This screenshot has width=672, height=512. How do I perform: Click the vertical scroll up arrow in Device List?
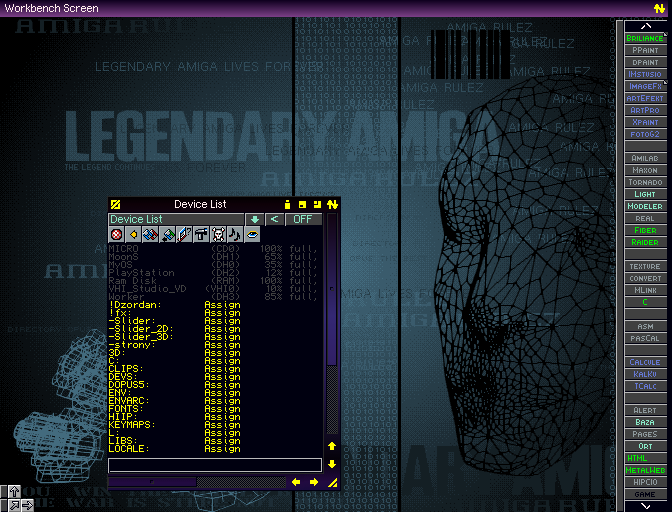(x=332, y=446)
